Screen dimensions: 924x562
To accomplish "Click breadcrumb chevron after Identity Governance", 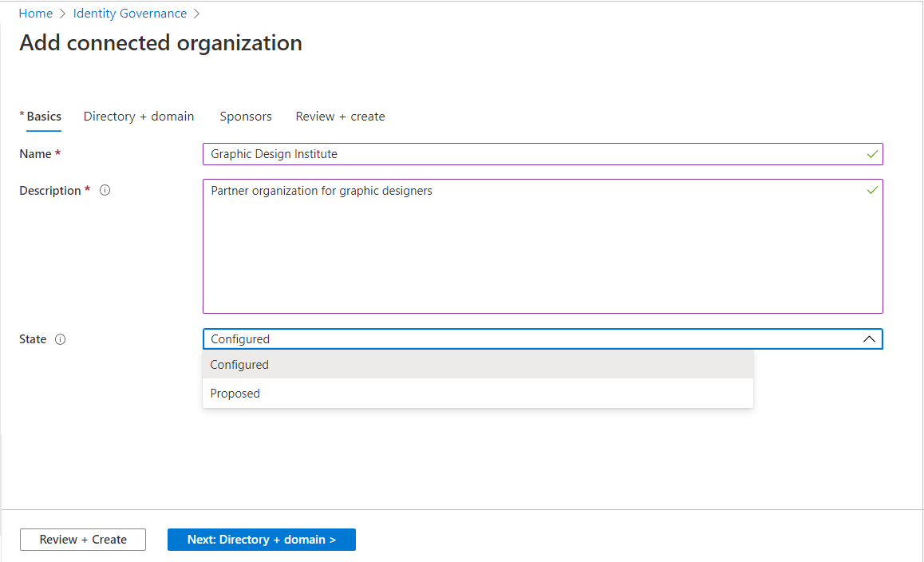I will click(x=196, y=14).
